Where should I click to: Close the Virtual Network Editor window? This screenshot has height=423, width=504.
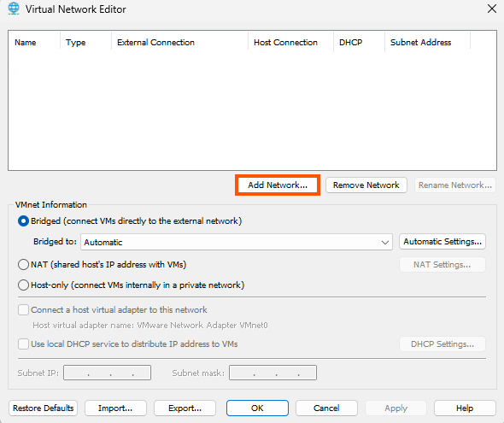tap(492, 9)
